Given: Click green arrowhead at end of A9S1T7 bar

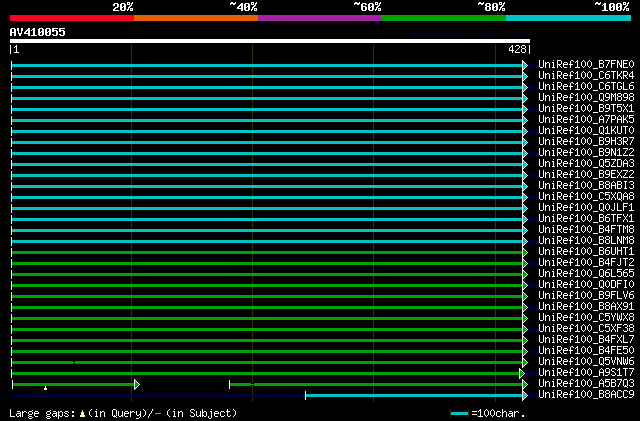Looking at the screenshot, I should click(x=522, y=372).
